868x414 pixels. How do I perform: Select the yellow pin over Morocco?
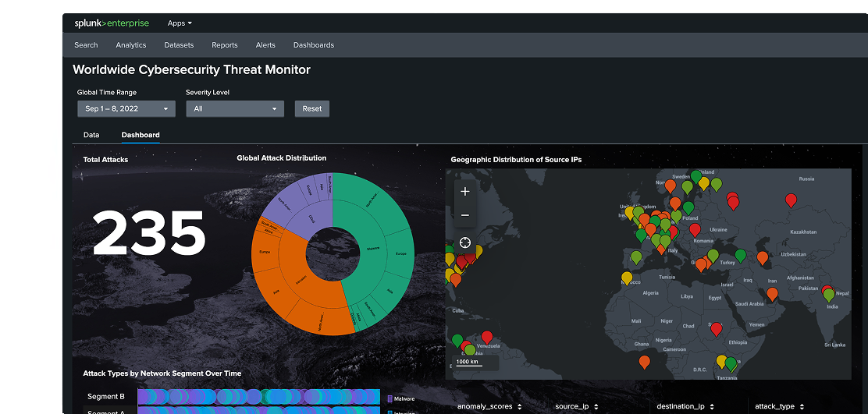(x=627, y=278)
